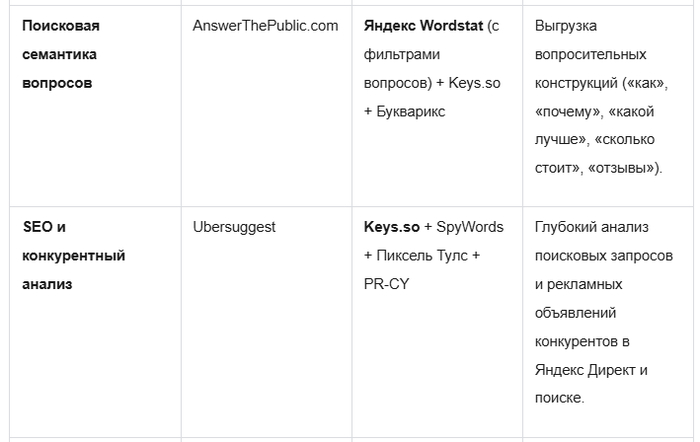Click 'Keys.so' in the Wordstat cell
Viewport: 700px width, 442px height.
tap(474, 83)
